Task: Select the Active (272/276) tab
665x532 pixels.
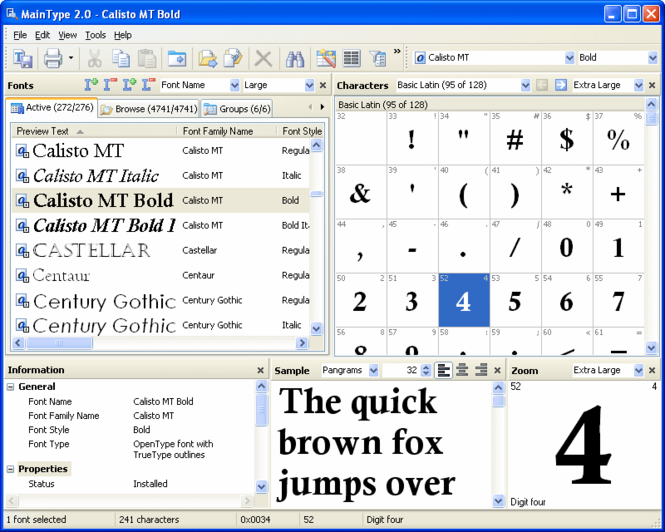Action: [52, 107]
